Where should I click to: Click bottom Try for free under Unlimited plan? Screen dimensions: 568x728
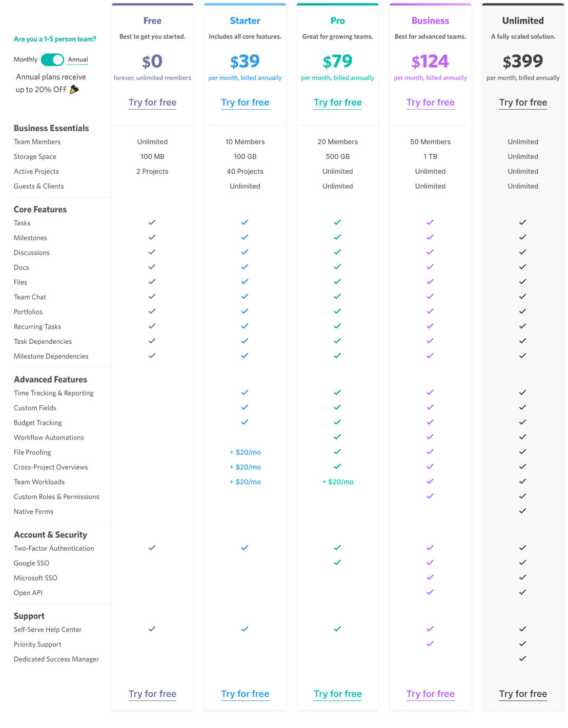click(x=523, y=694)
